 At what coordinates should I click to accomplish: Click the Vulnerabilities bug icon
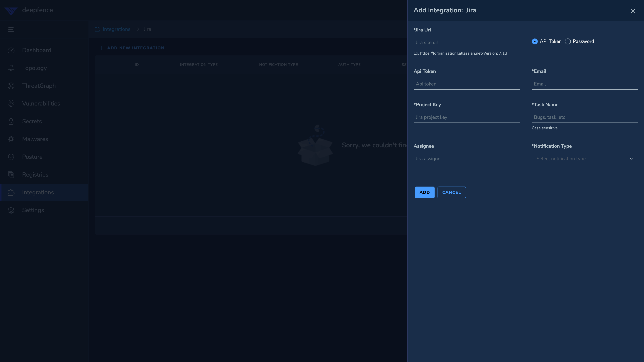tap(11, 104)
